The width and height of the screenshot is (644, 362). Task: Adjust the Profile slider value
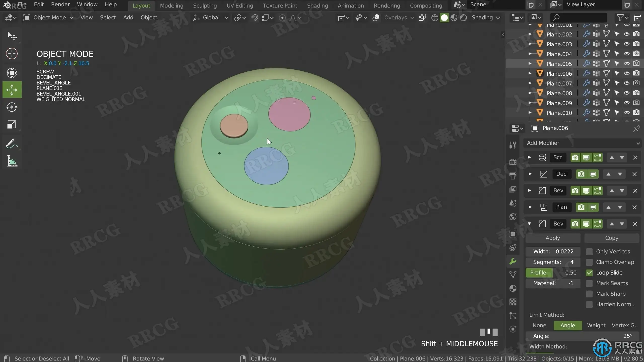coord(553,273)
